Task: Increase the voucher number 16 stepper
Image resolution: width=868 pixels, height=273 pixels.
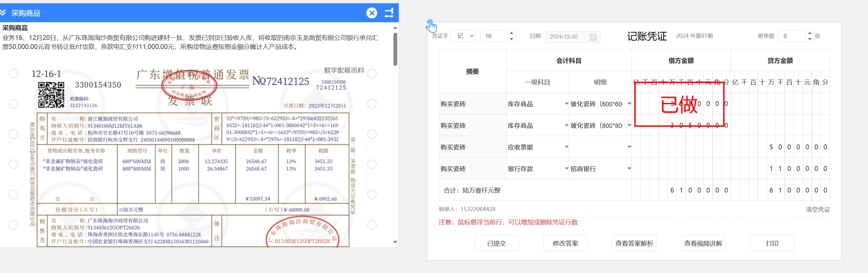Action: (x=512, y=33)
